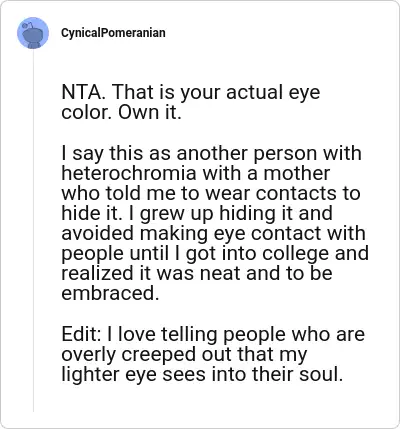Click the line mentioning "got into college"
This screenshot has width=400, height=429.
[215, 254]
